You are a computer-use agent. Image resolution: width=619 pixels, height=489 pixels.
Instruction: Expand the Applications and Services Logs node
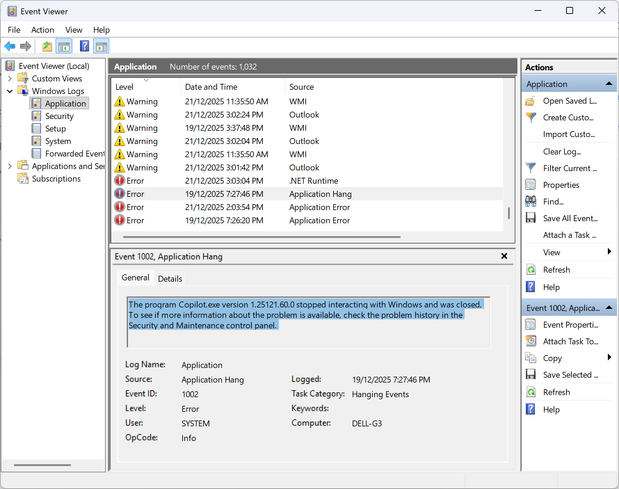coord(10,166)
